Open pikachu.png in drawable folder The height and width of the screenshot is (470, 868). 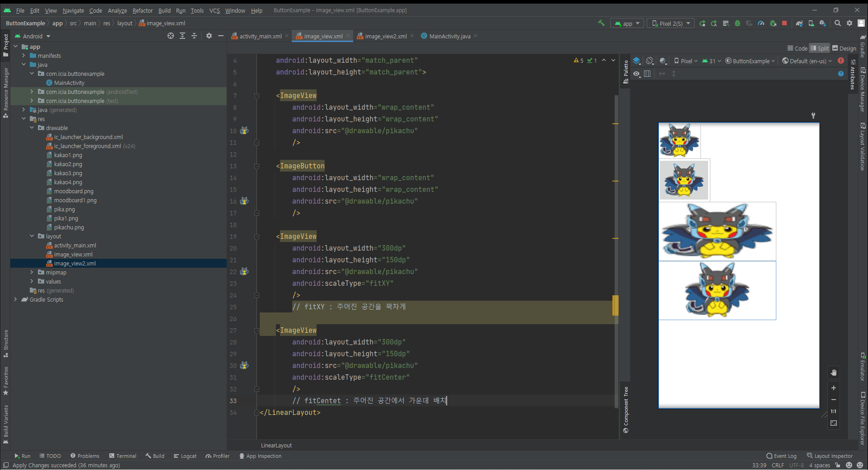65,227
